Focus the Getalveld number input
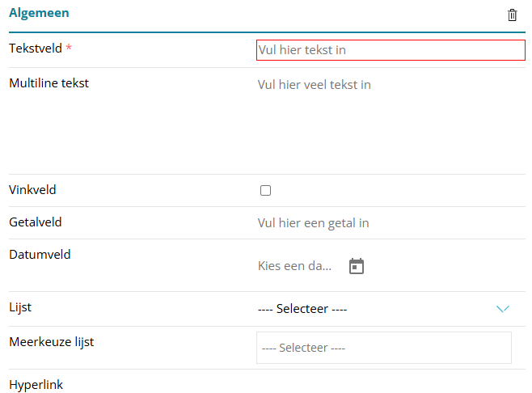This screenshot has width=532, height=393. (x=388, y=223)
